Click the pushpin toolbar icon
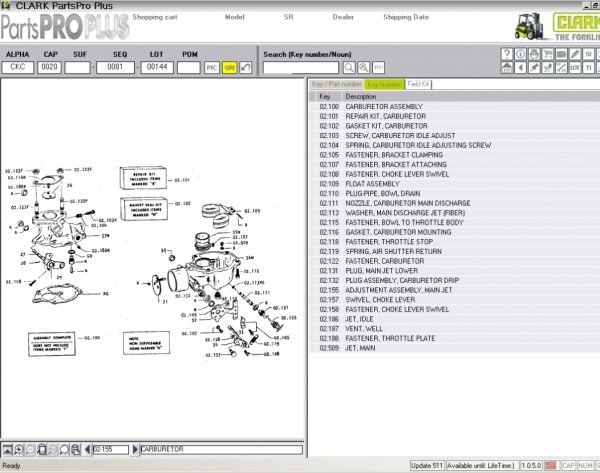Viewport: 600px width, 473px height. pos(534,68)
